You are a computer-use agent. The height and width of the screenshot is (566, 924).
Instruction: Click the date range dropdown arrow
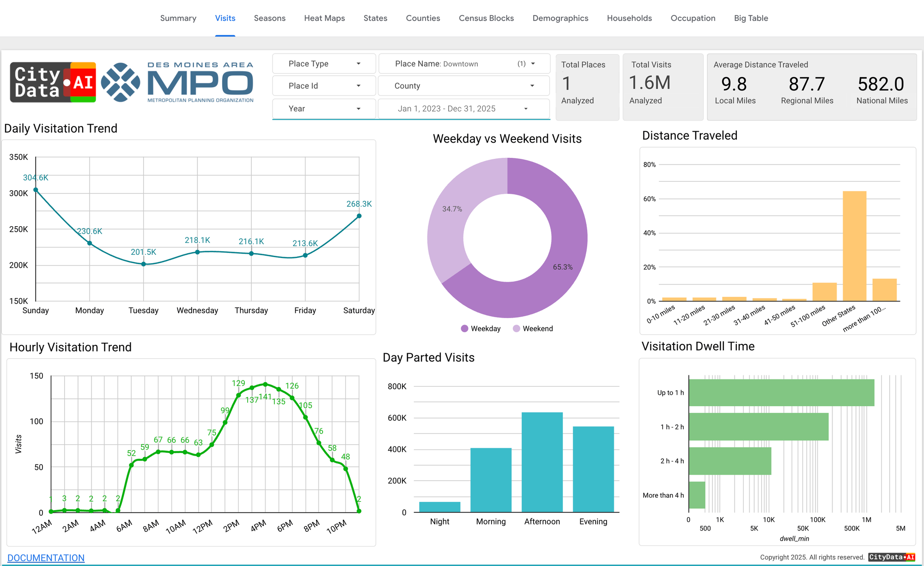[x=526, y=109]
